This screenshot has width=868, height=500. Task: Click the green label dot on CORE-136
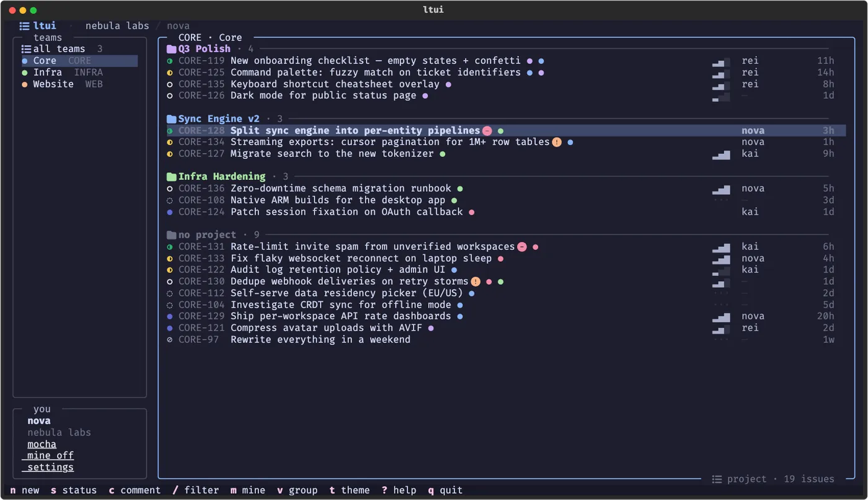460,189
